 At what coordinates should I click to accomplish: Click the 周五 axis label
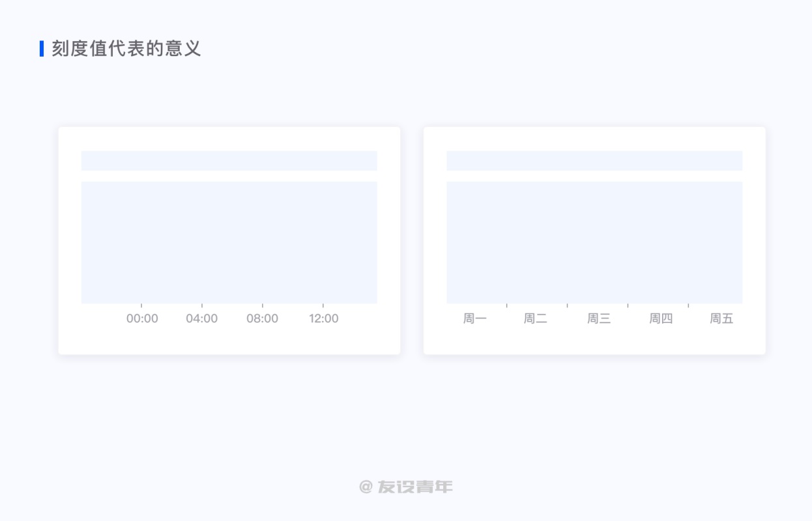[721, 318]
